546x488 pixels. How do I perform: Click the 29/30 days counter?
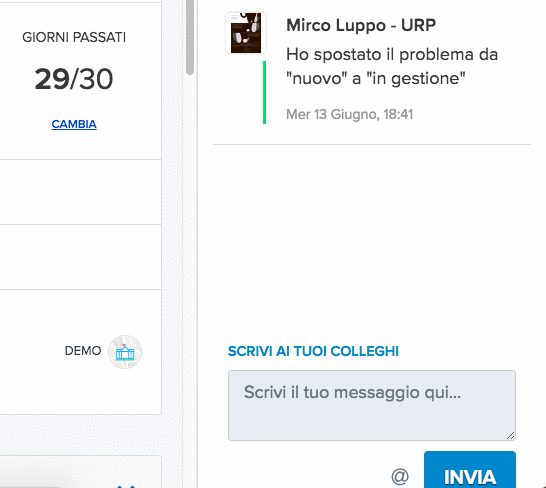tap(74, 79)
